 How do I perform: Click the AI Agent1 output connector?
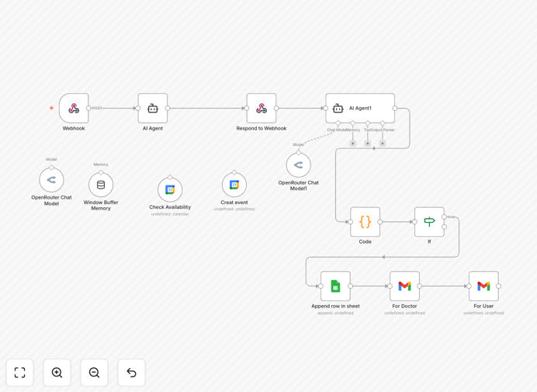point(394,108)
